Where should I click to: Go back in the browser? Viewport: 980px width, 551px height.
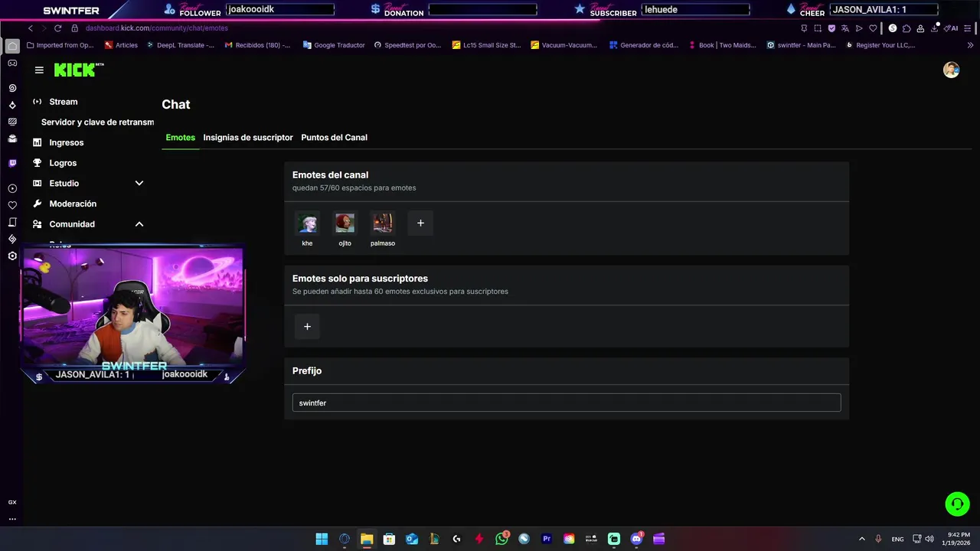click(x=31, y=28)
